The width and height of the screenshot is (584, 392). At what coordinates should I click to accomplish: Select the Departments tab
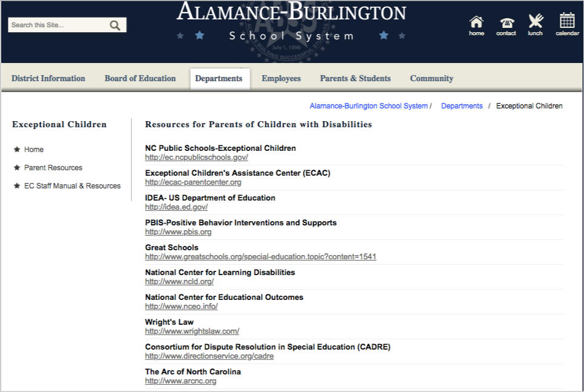[220, 79]
